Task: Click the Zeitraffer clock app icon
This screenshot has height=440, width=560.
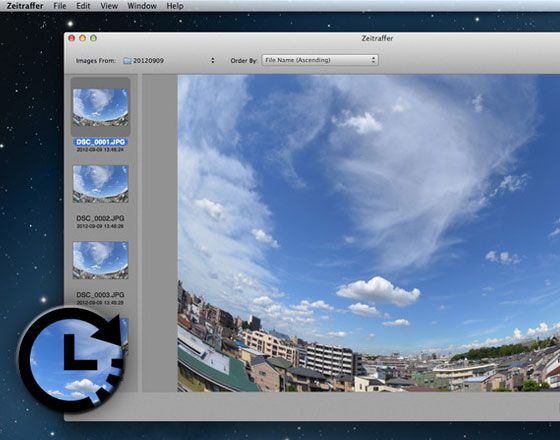Action: 71,359
